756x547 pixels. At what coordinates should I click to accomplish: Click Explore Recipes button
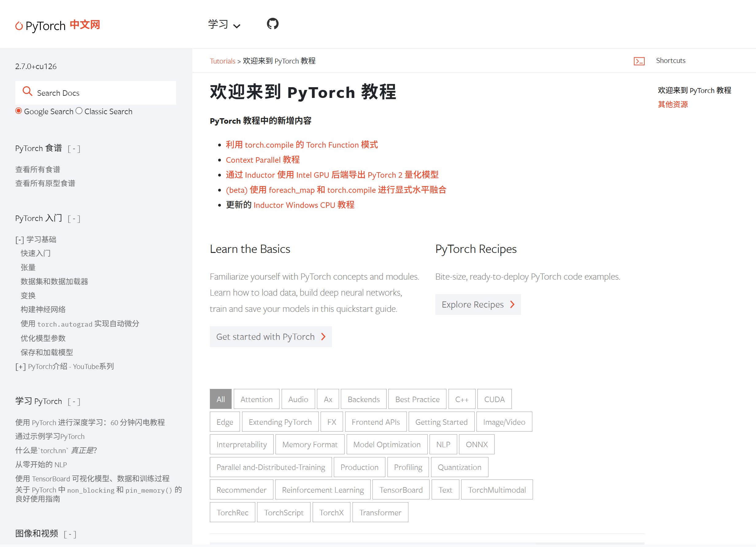click(x=478, y=305)
